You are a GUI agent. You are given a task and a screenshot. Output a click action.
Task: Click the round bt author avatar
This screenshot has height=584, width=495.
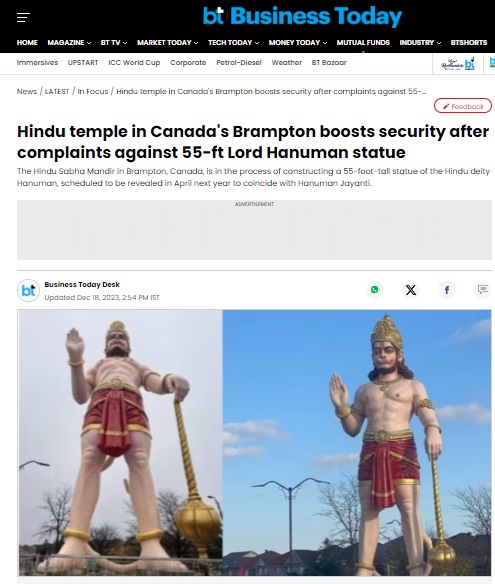[x=28, y=291]
